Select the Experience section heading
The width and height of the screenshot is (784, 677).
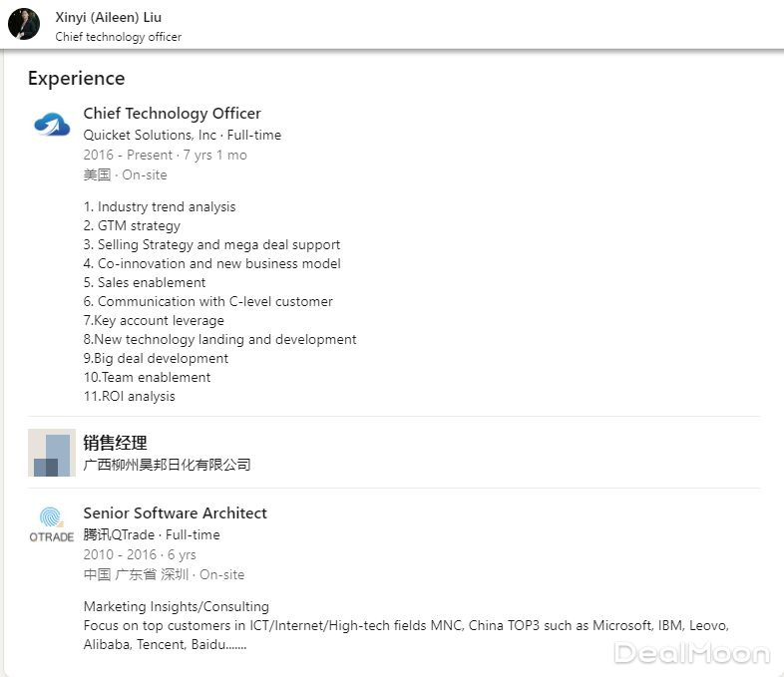tap(76, 79)
